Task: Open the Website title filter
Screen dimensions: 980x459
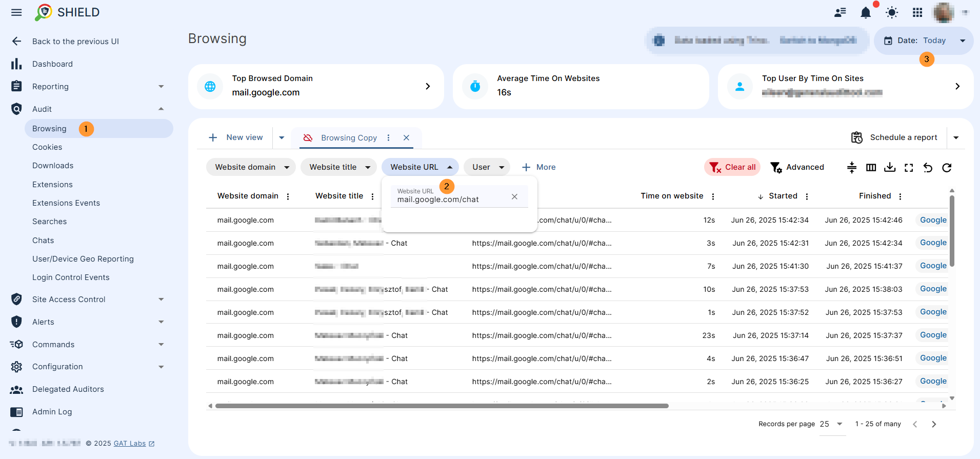Action: click(338, 167)
